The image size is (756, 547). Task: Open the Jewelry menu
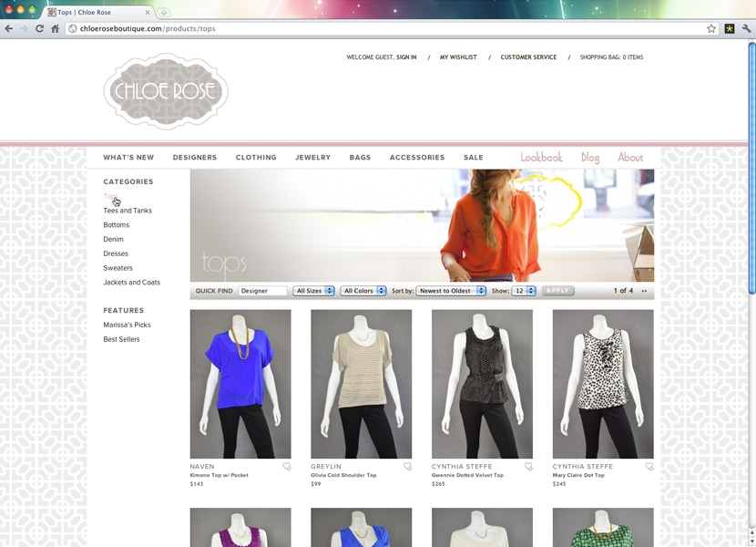coord(313,158)
